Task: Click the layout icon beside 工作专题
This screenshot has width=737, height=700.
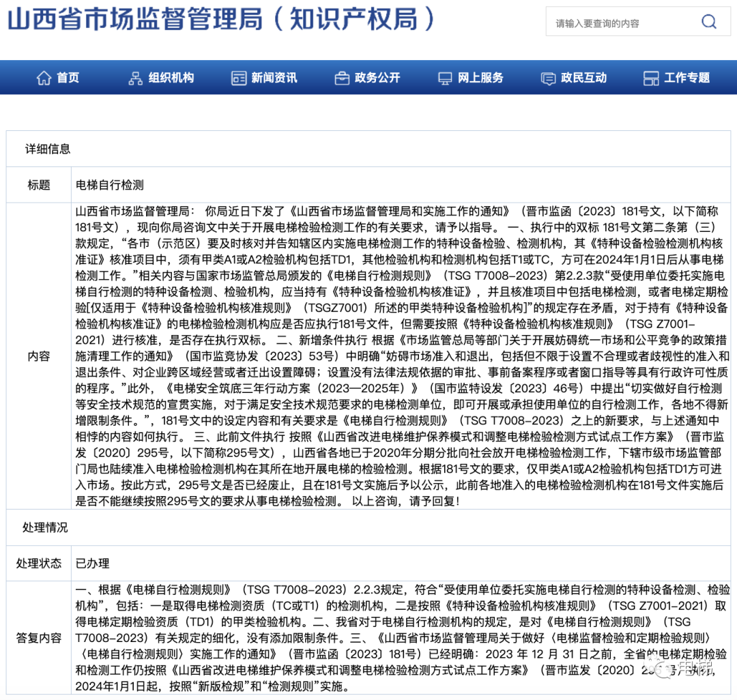Action: 651,78
